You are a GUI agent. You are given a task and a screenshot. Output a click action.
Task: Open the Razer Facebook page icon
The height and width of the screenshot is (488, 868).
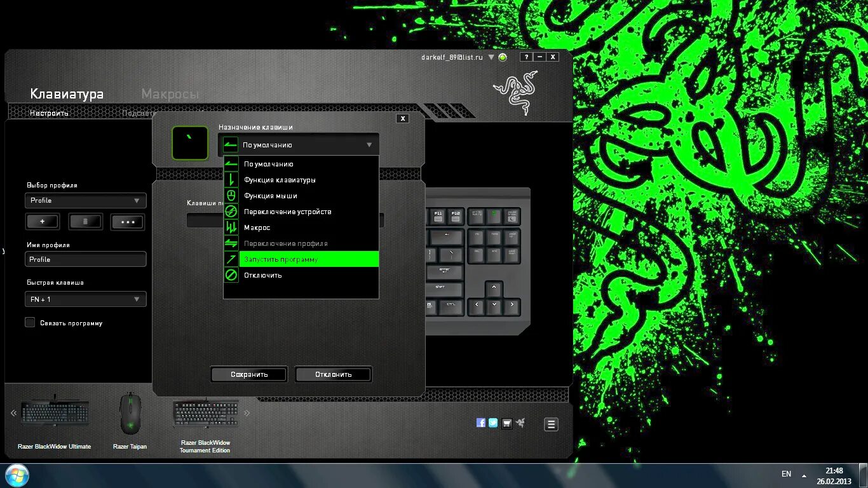(x=481, y=423)
